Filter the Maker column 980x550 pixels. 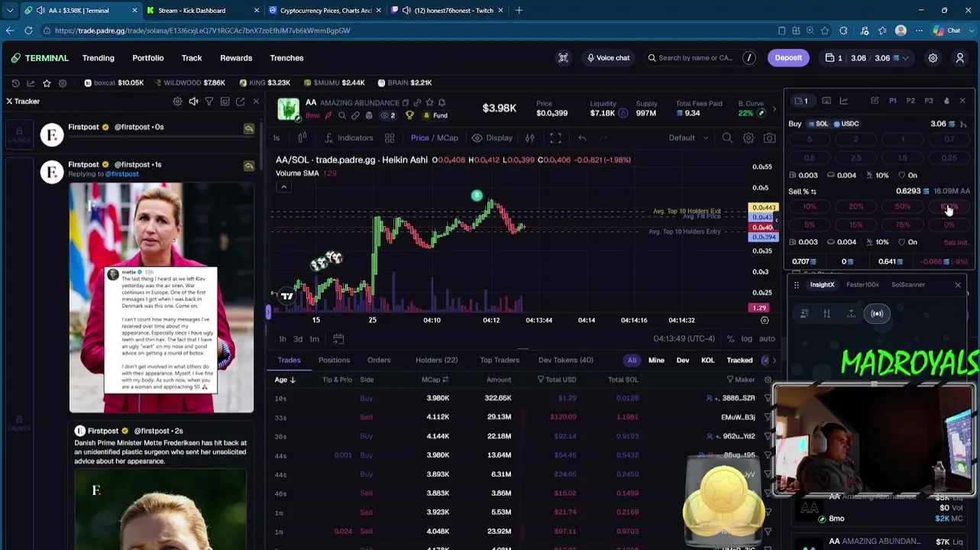pyautogui.click(x=730, y=380)
